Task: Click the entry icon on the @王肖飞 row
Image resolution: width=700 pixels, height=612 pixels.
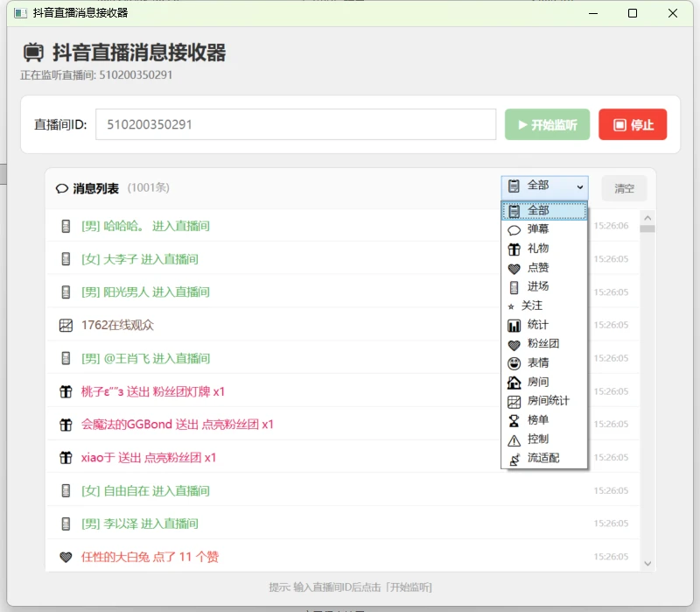Action: coord(66,358)
